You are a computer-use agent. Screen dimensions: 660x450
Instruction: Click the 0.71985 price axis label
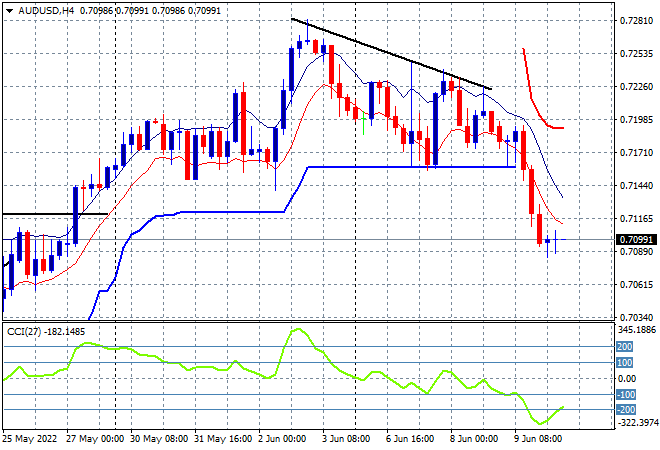click(636, 120)
